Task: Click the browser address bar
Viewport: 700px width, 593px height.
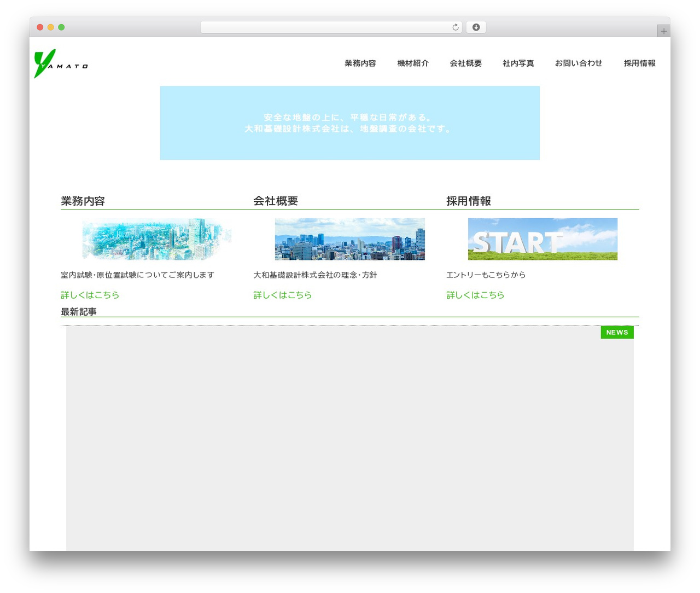Action: 331,27
